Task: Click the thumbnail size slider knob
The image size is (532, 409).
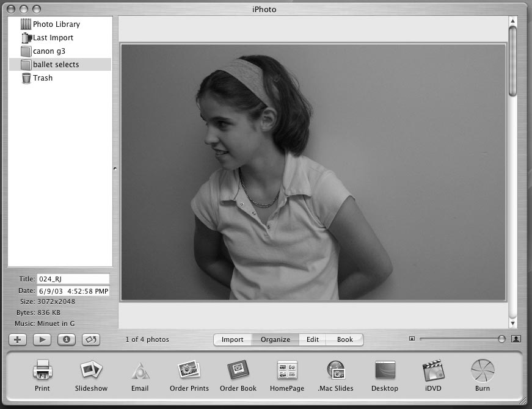Action: click(501, 339)
